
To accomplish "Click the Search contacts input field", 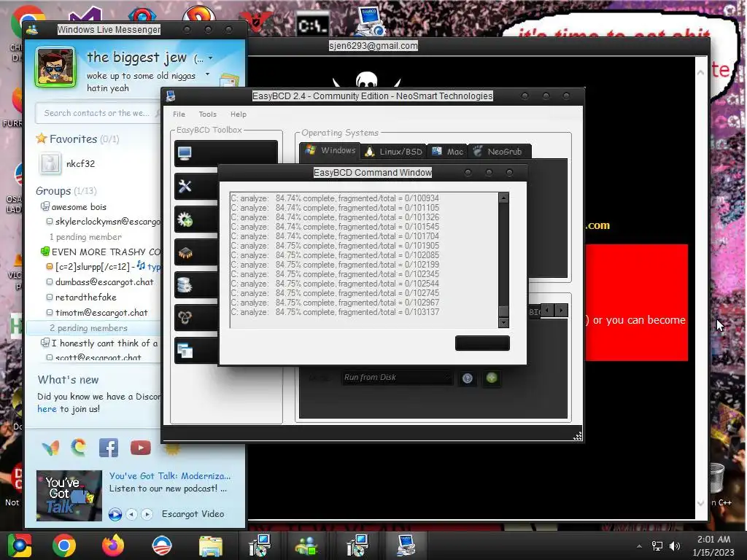I will 97,113.
